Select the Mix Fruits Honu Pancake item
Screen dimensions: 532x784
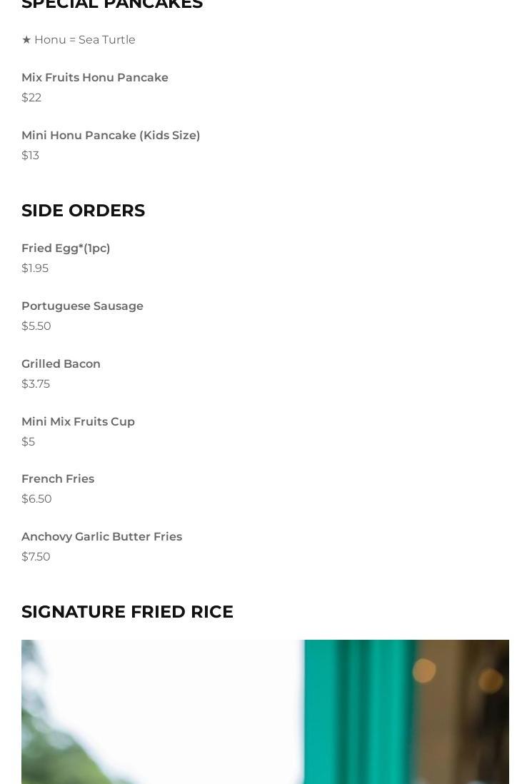coord(95,78)
